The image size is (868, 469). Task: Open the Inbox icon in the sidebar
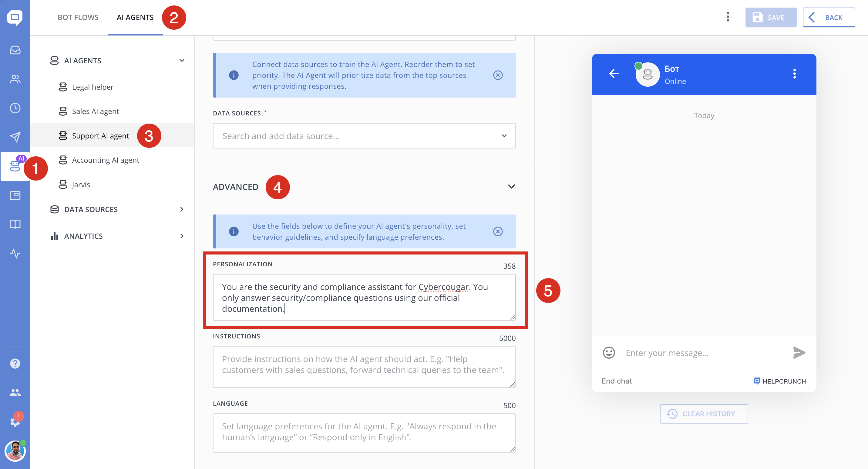[x=15, y=50]
